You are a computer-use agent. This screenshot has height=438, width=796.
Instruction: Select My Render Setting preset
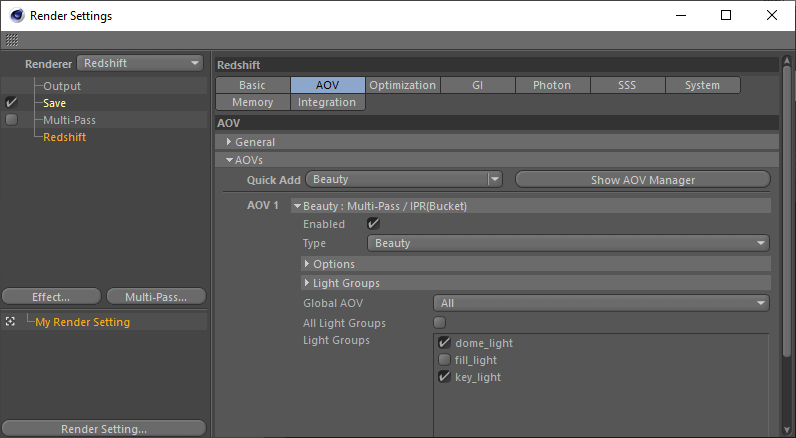tap(83, 322)
